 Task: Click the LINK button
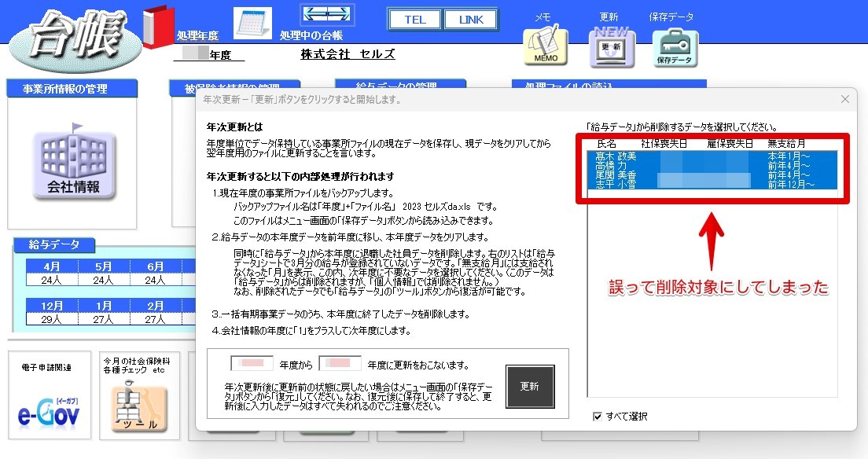pyautogui.click(x=471, y=20)
